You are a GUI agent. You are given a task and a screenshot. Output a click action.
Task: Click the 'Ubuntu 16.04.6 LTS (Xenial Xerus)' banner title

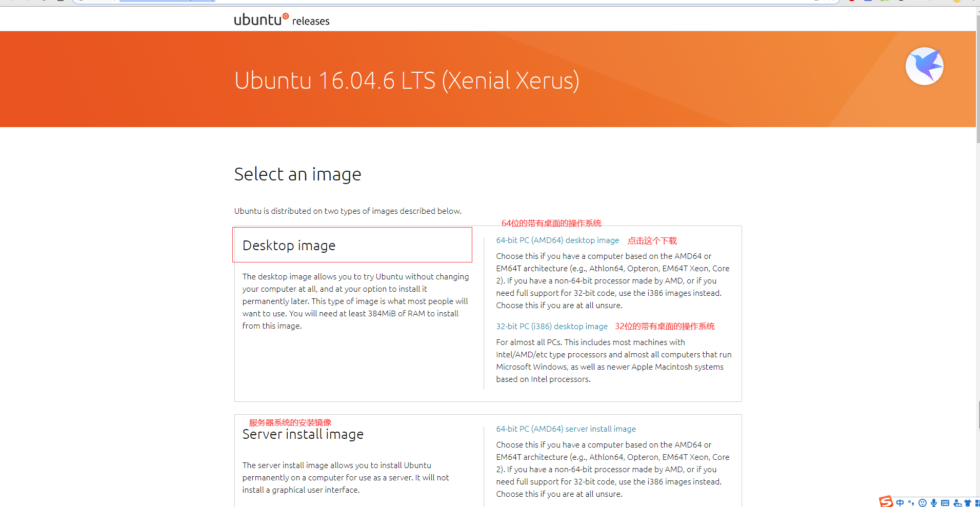[407, 80]
